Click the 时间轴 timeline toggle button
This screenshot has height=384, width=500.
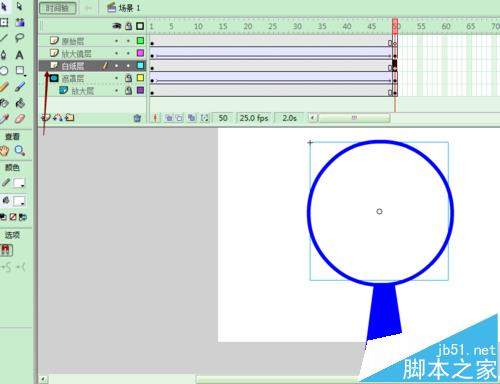pos(57,8)
